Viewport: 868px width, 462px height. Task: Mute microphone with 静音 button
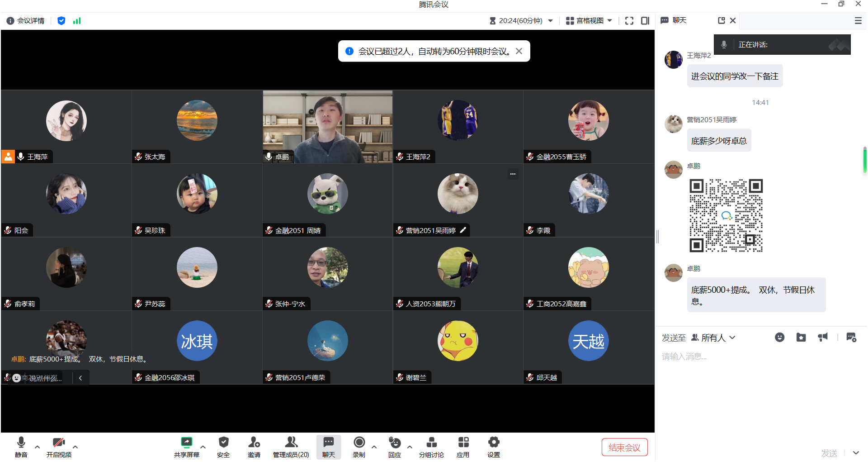tap(21, 446)
